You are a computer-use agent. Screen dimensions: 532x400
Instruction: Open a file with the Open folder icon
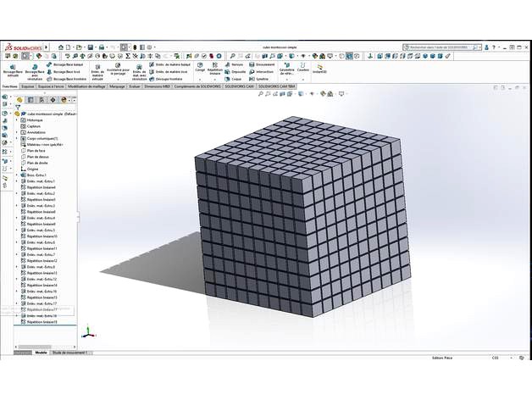tap(79, 47)
